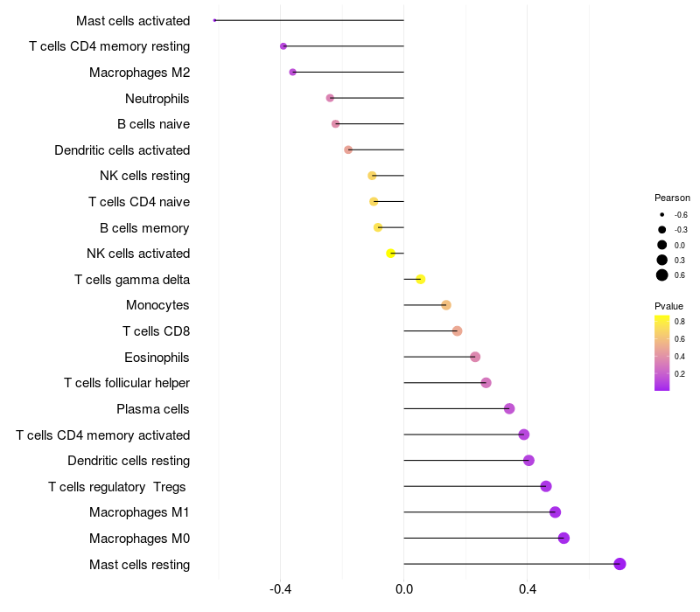This screenshot has width=700, height=612.
Task: Click the Pearson -0.6 legend dot
Action: coord(662,214)
